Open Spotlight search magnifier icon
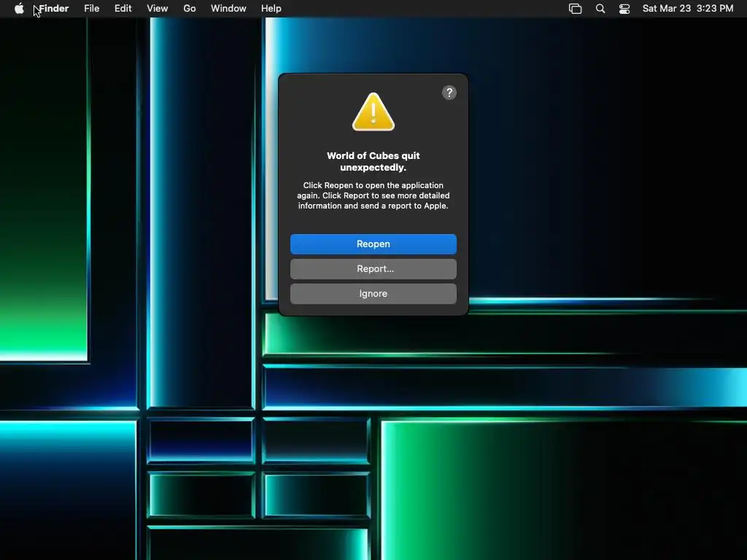This screenshot has width=747, height=560. pos(600,9)
